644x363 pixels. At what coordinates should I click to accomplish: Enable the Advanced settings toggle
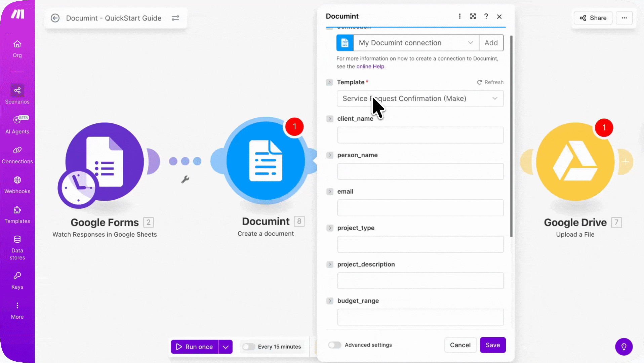[334, 345]
